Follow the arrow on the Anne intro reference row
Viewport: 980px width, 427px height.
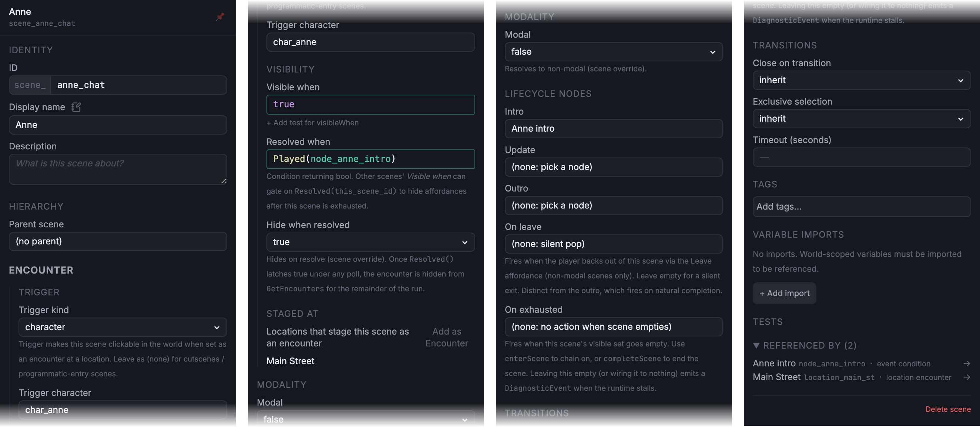point(966,363)
